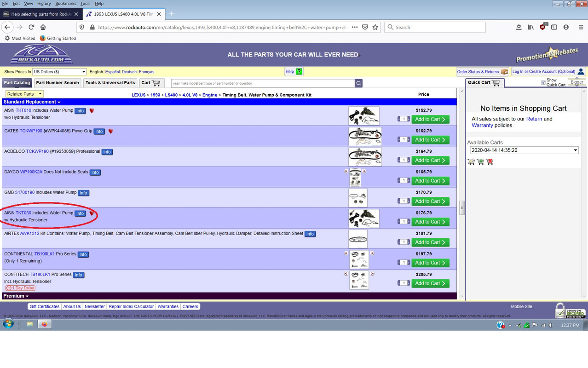Viewport: 588px width, 368px height.
Task: Click the red cart icon under Available Carts
Action: [x=490, y=161]
